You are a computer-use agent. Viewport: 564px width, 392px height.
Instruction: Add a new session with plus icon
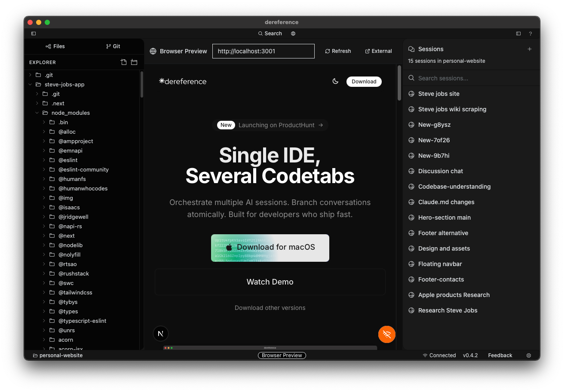[x=530, y=49]
